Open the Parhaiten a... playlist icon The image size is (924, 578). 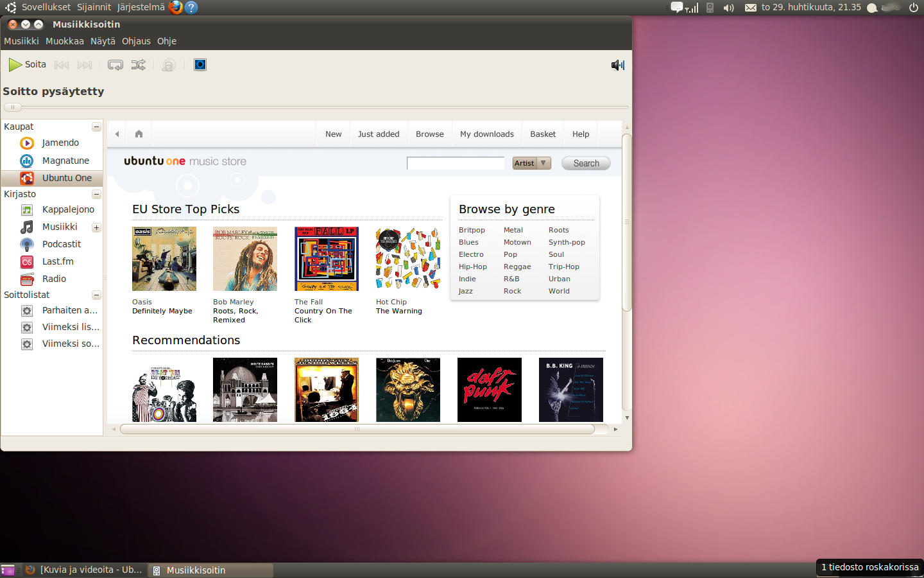(27, 311)
